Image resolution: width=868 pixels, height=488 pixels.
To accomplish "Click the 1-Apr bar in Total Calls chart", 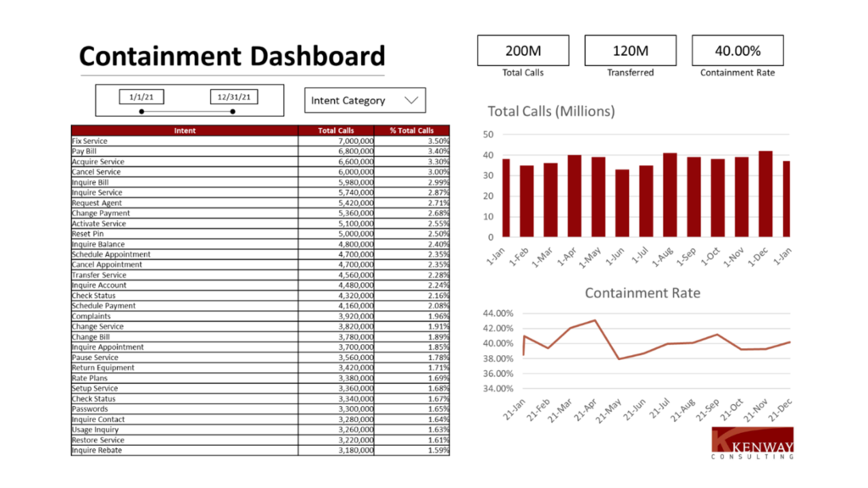I will (574, 196).
